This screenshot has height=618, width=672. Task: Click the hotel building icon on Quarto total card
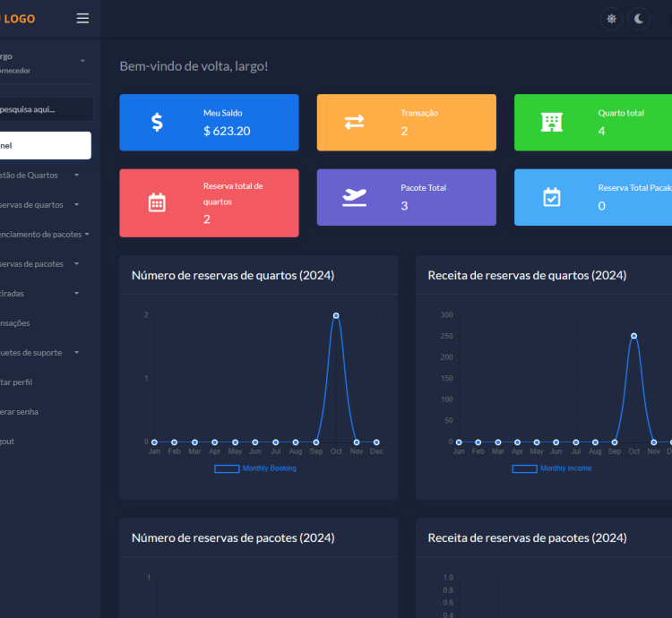click(x=552, y=123)
